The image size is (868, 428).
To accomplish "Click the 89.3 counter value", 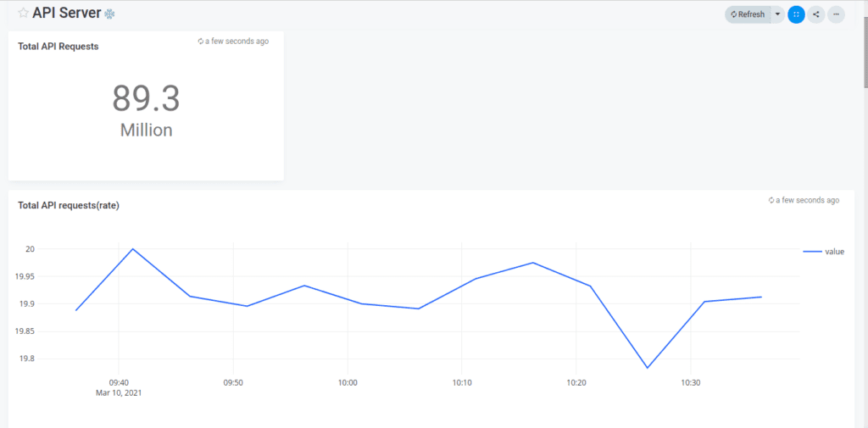I will coord(146,99).
